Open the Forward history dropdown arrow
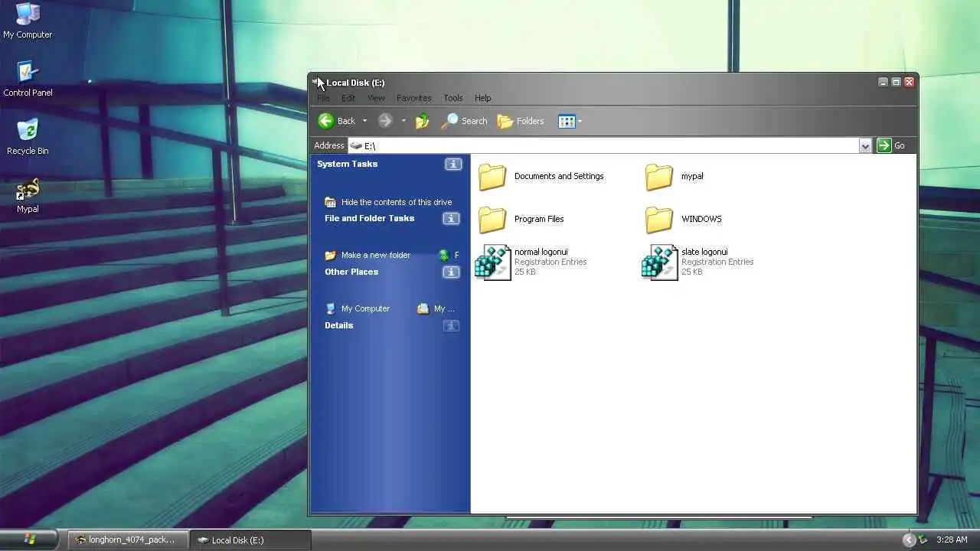Viewport: 980px width, 551px height. [x=403, y=121]
